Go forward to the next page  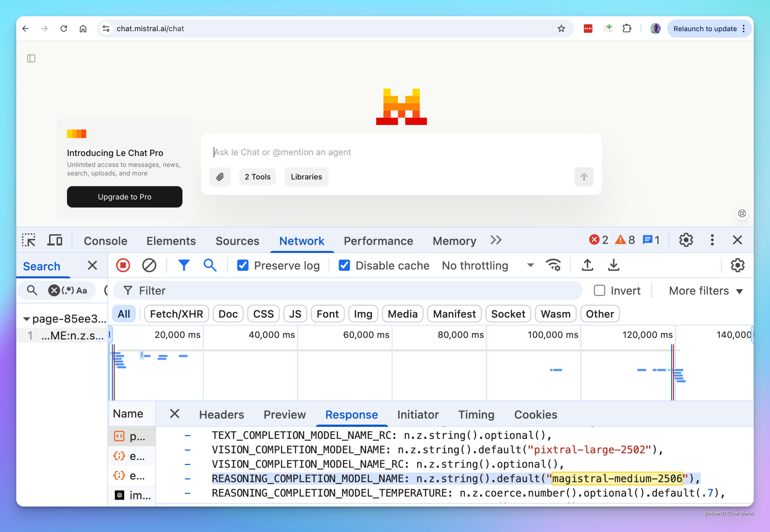(x=44, y=29)
